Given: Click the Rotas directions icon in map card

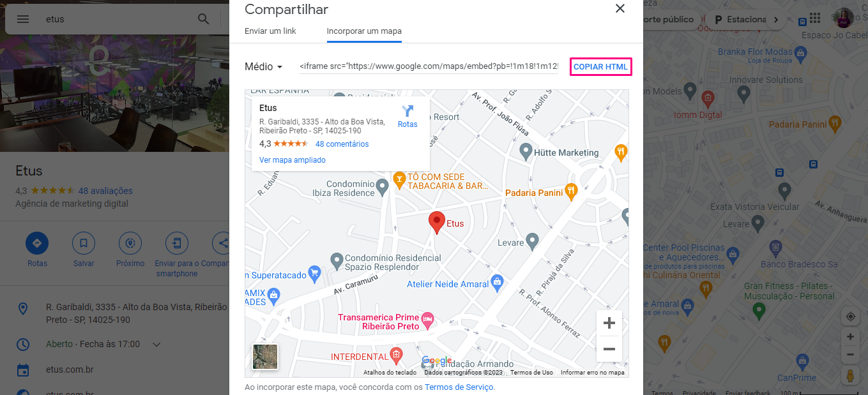Looking at the screenshot, I should tap(407, 111).
